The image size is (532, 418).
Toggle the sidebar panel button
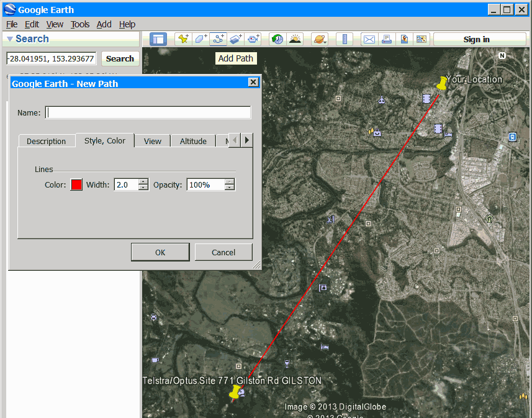click(x=158, y=39)
